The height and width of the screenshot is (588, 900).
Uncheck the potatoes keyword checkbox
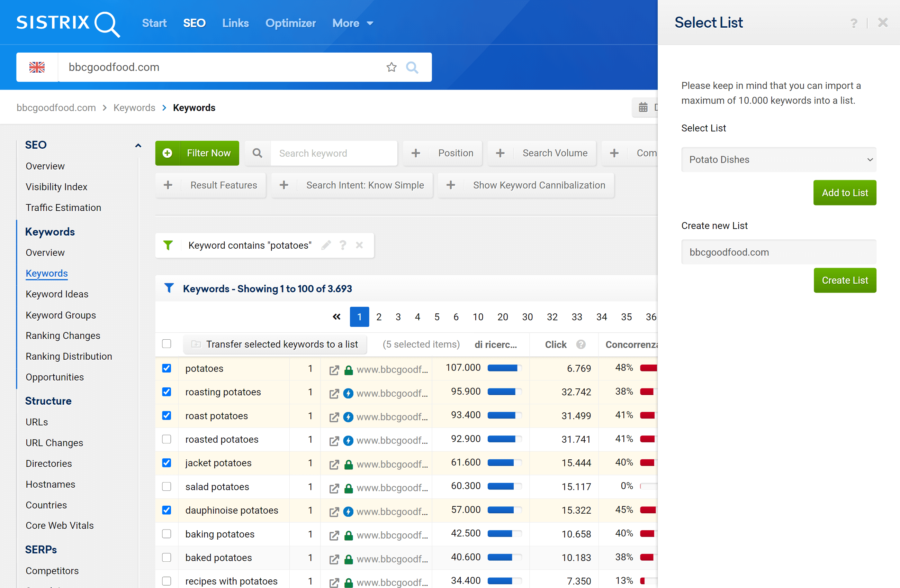tap(166, 368)
